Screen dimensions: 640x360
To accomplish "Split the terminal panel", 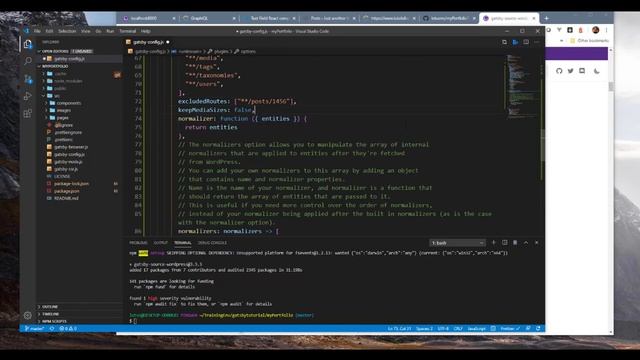I will pyautogui.click(x=504, y=242).
